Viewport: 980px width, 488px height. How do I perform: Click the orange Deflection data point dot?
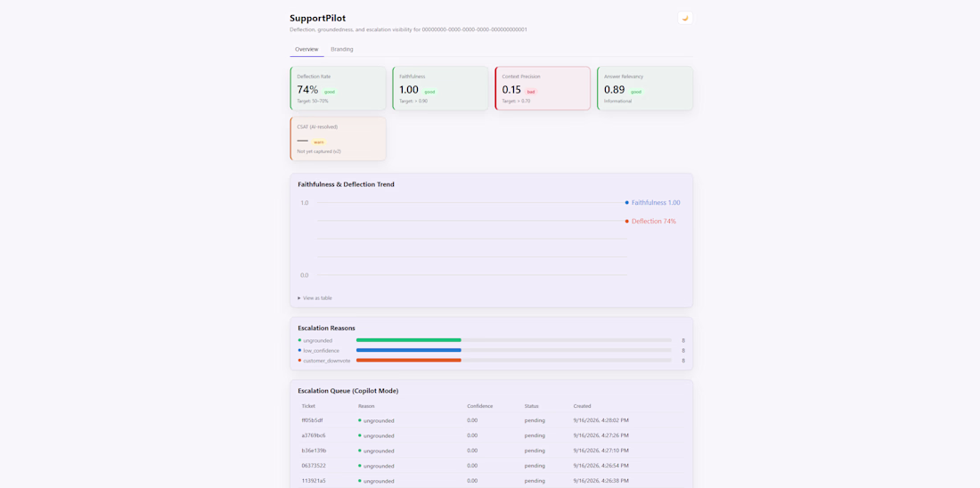click(x=627, y=221)
